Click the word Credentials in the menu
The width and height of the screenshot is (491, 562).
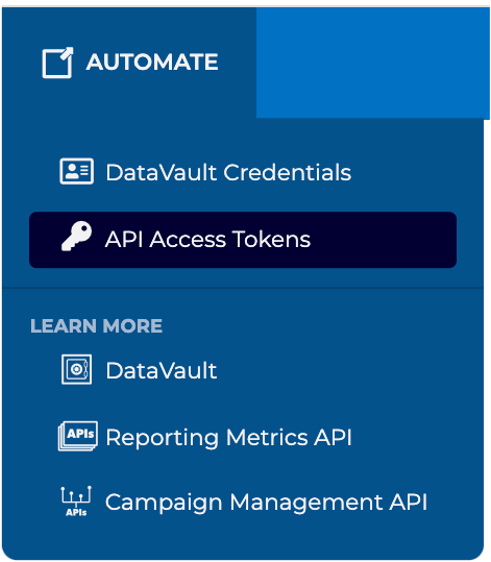point(287,172)
